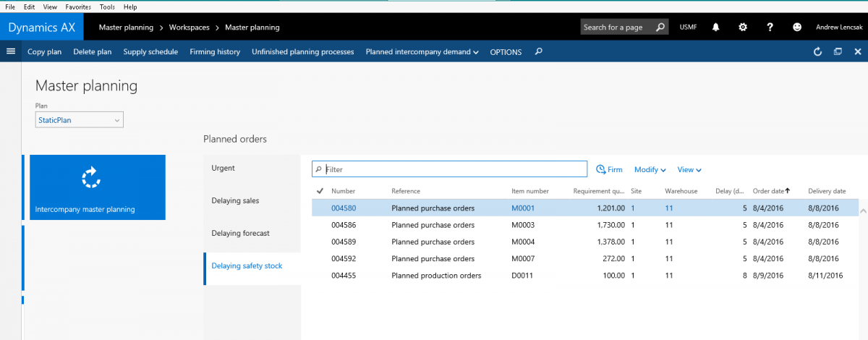Viewport: 868px width, 340px height.
Task: Click the notifications bell icon
Action: [x=715, y=27]
